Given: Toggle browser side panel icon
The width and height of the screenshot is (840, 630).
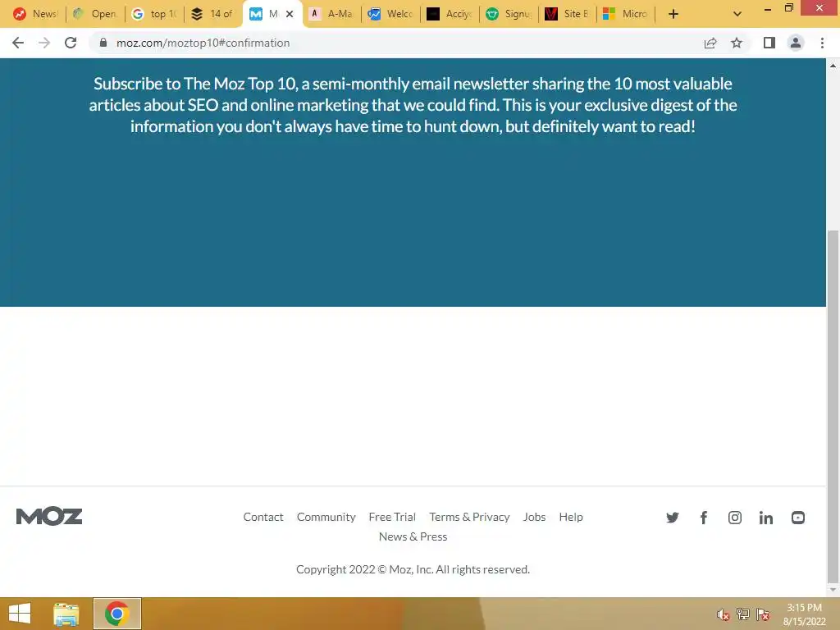Looking at the screenshot, I should [769, 43].
